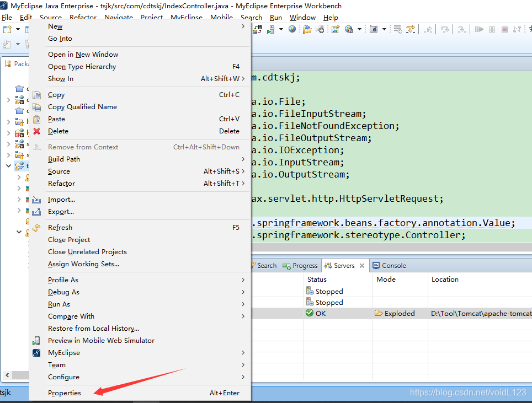532x403 pixels.
Task: Click the run server toolbar icon
Action: click(x=270, y=29)
